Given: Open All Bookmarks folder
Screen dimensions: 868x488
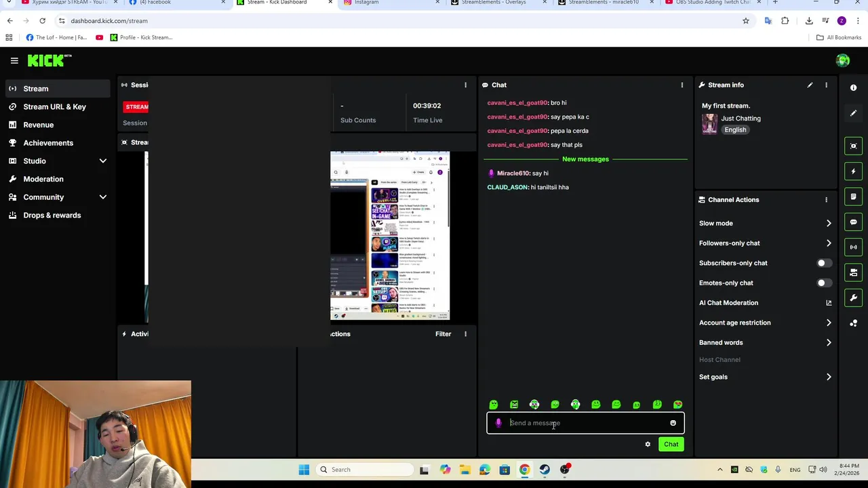Looking at the screenshot, I should point(838,37).
